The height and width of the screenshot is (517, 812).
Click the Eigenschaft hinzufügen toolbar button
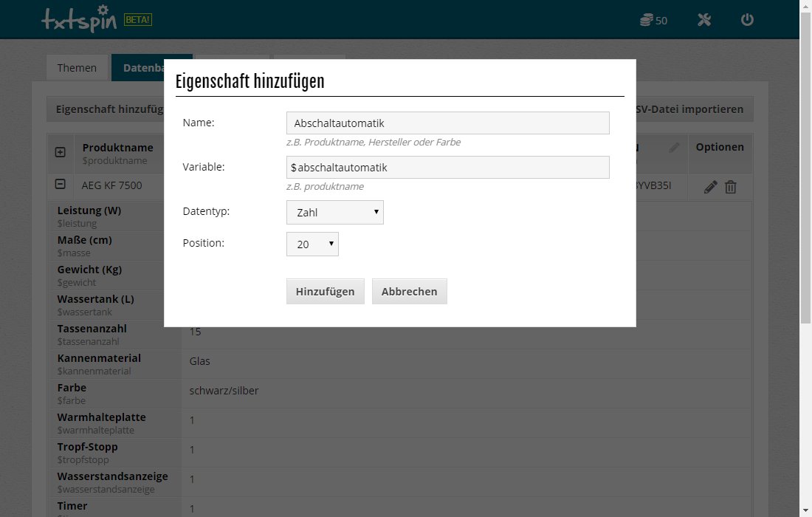(x=107, y=109)
